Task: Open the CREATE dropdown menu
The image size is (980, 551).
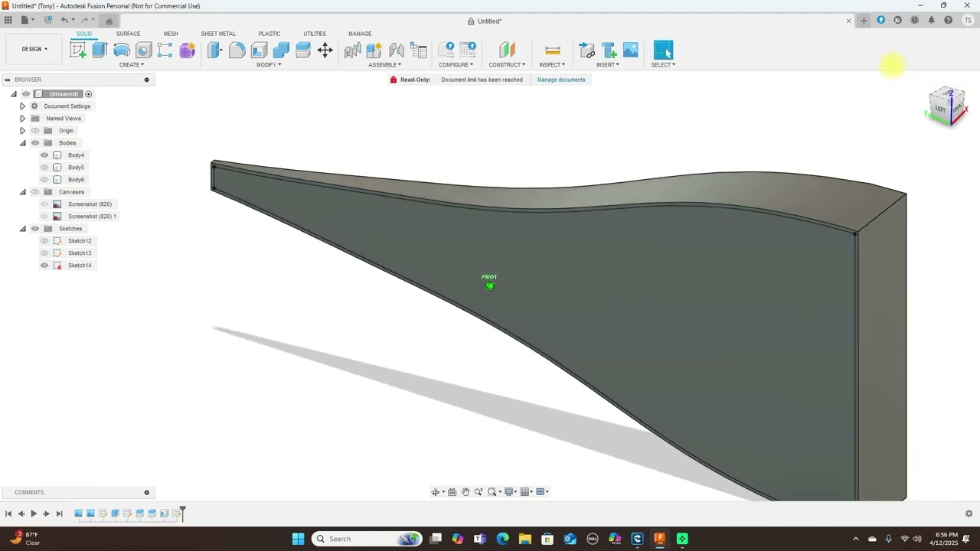Action: tap(132, 65)
